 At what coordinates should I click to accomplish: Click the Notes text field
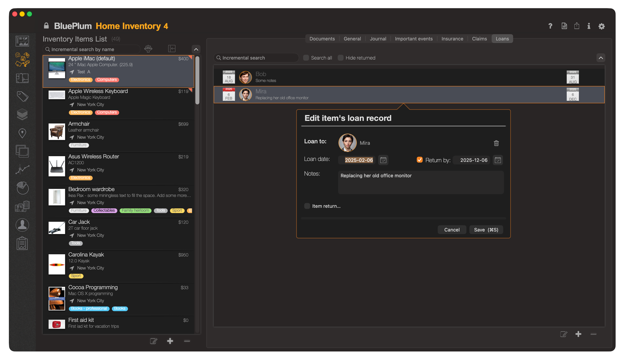pos(420,182)
